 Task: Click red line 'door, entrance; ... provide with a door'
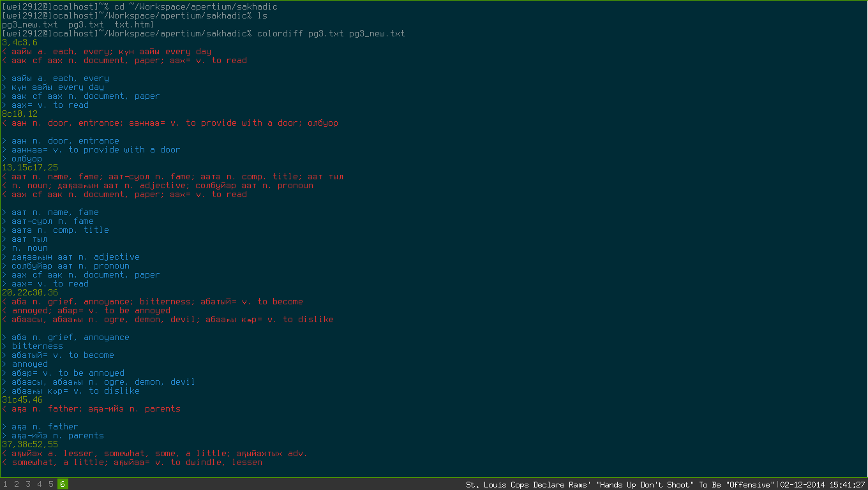point(170,123)
